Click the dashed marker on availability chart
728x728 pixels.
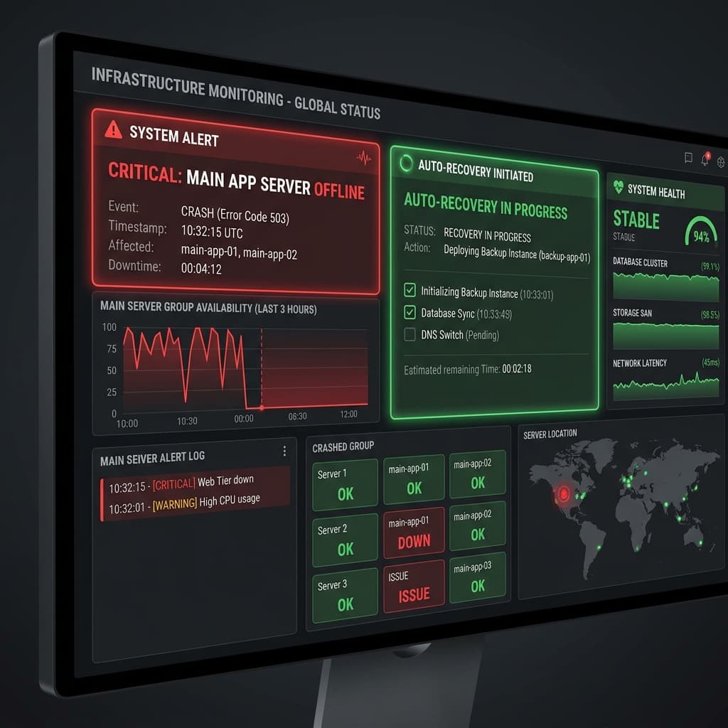click(262, 368)
